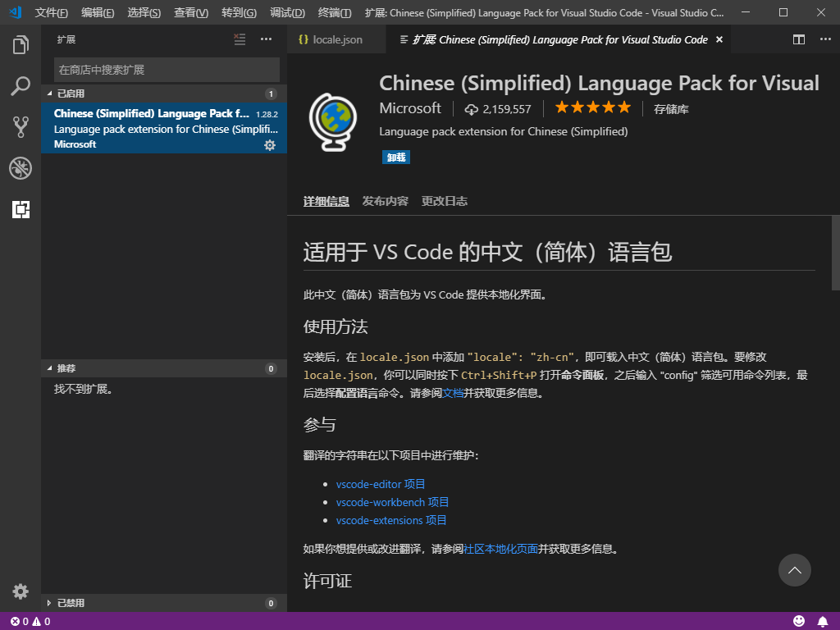Split the editor to the right
840x630 pixels.
click(x=799, y=39)
